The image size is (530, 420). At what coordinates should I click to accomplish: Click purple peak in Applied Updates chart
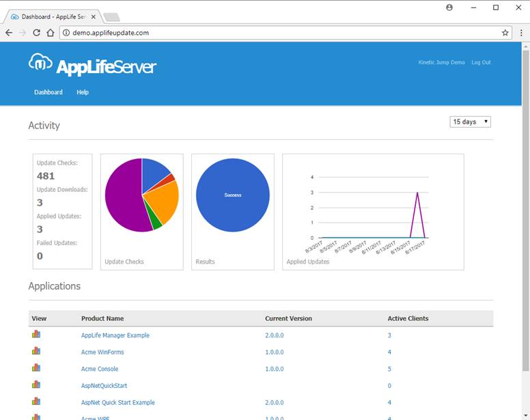[417, 193]
